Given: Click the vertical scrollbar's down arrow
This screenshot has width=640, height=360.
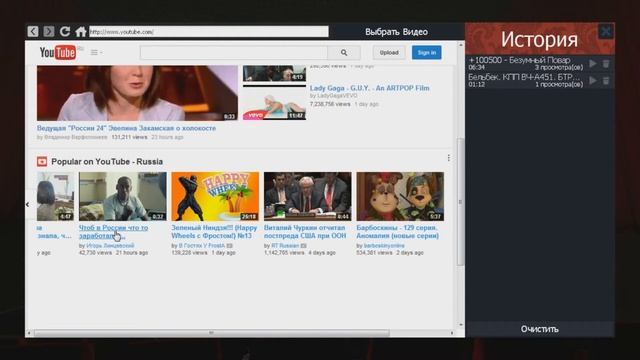Looking at the screenshot, I should pyautogui.click(x=460, y=325).
